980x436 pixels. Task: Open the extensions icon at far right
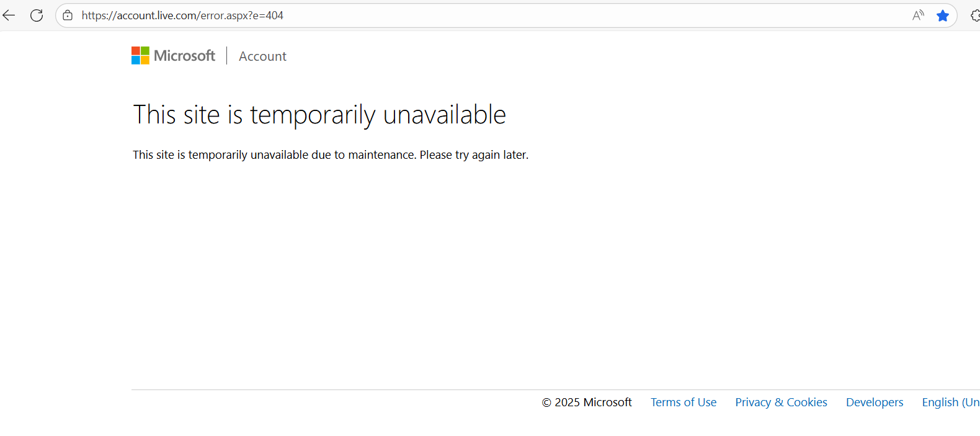975,16
